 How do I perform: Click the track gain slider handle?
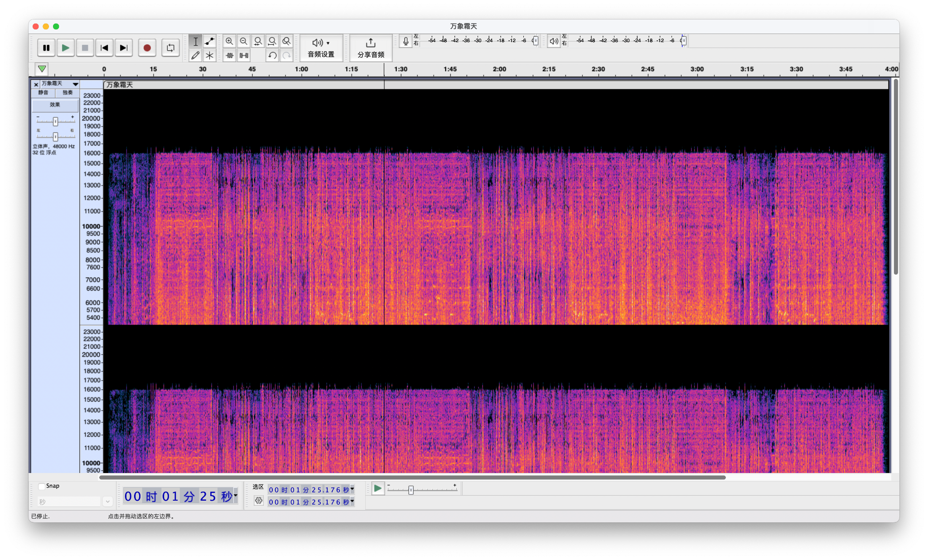55,121
